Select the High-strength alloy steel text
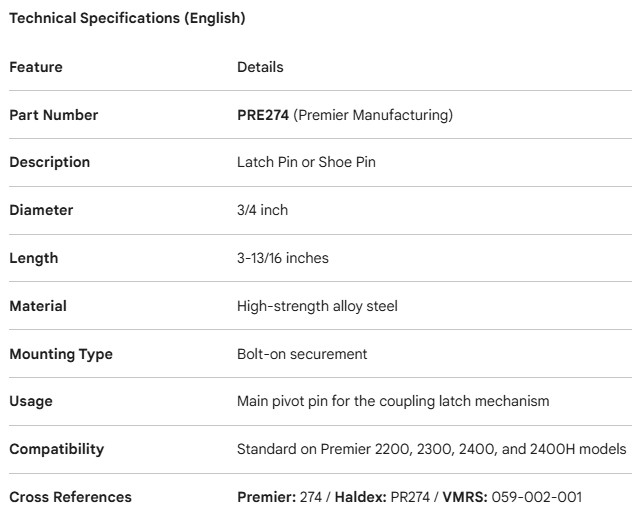 coord(317,306)
